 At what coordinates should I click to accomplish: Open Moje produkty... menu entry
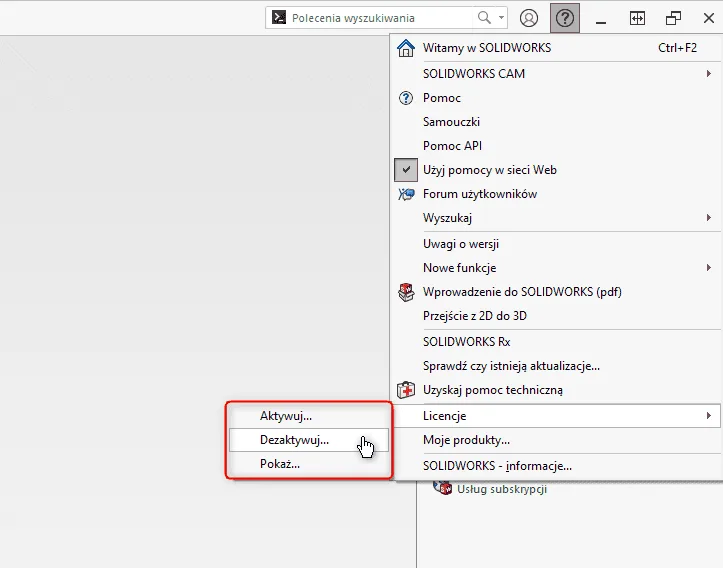(x=466, y=440)
